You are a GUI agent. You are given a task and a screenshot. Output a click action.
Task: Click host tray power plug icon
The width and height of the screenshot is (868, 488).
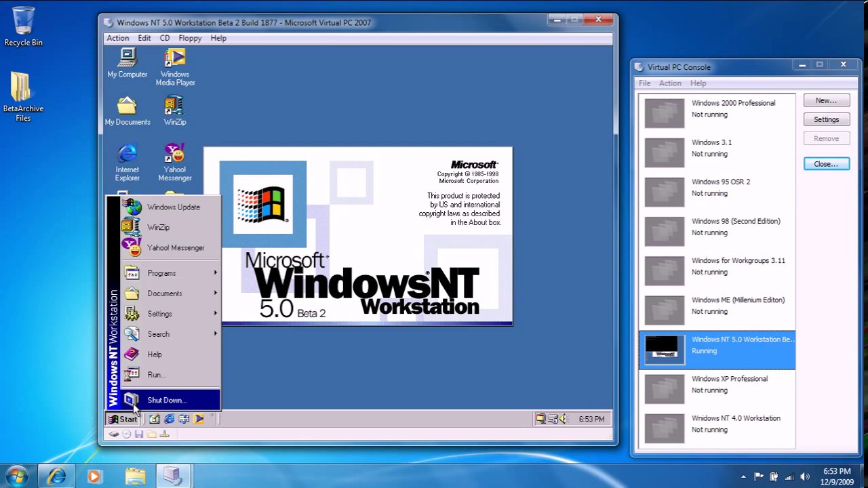(x=774, y=476)
